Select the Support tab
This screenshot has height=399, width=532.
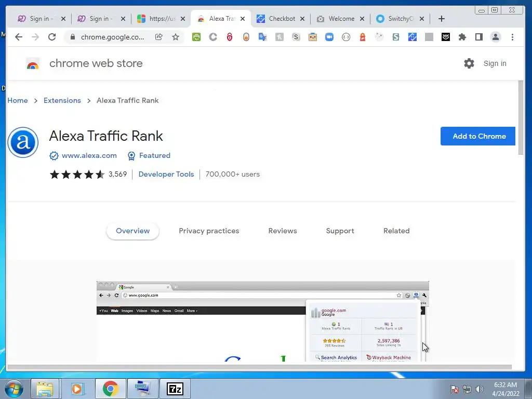(340, 231)
